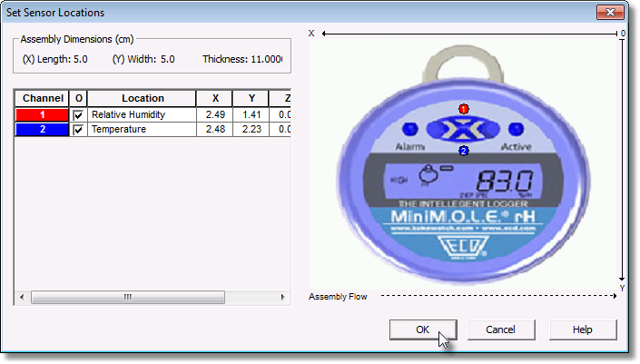Toggle the Temperature channel checkbox

(78, 130)
